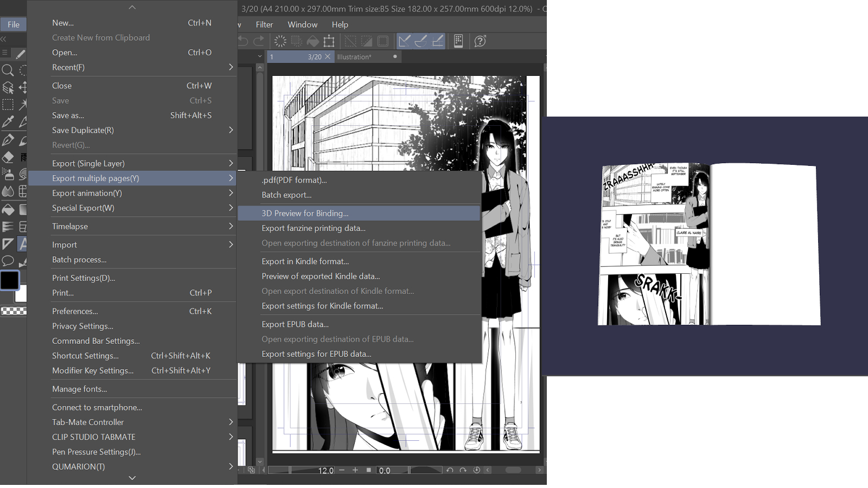Select the Text tool
868x488 pixels.
22,243
